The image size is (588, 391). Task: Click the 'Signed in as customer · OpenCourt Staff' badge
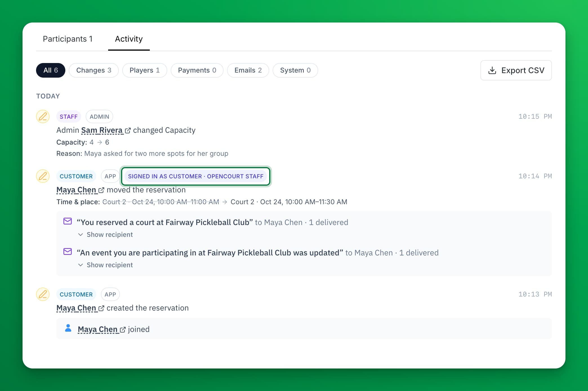196,176
